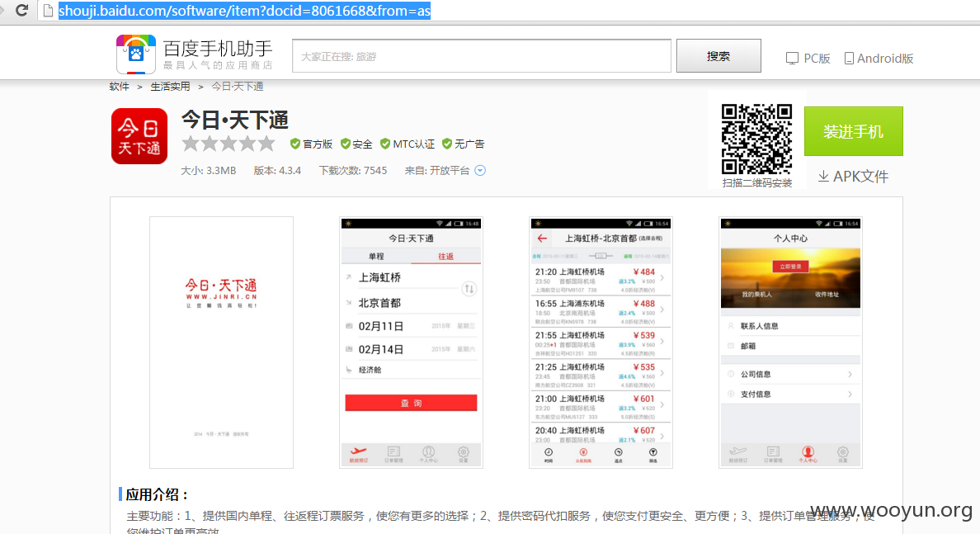Select the app title 今日·天下通
Screen dimensions: 980x534
click(x=235, y=120)
